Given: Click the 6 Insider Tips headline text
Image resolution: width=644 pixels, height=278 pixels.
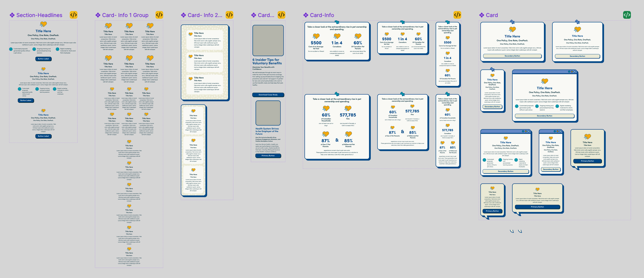Looking at the screenshot, I should [267, 62].
